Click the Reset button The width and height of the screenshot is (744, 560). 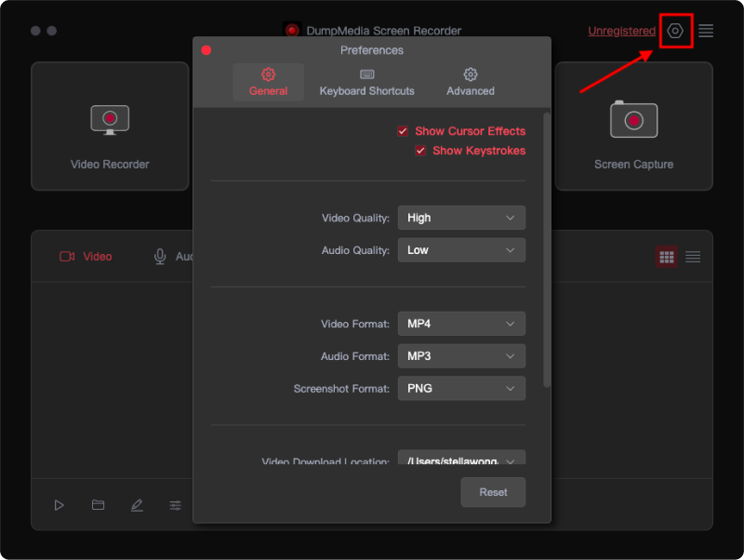493,492
